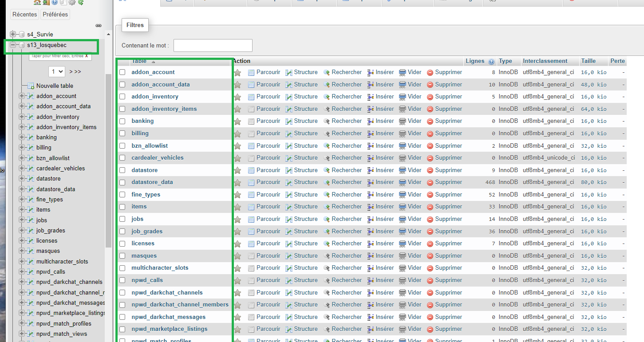The height and width of the screenshot is (342, 644).
Task: Switch to the Récentes tab
Action: tap(24, 14)
